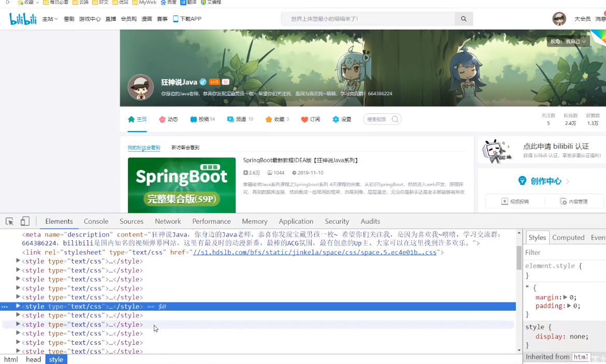606x364 pixels.
Task: Click 点此申请 bilibili 认证 link
Action: [556, 146]
